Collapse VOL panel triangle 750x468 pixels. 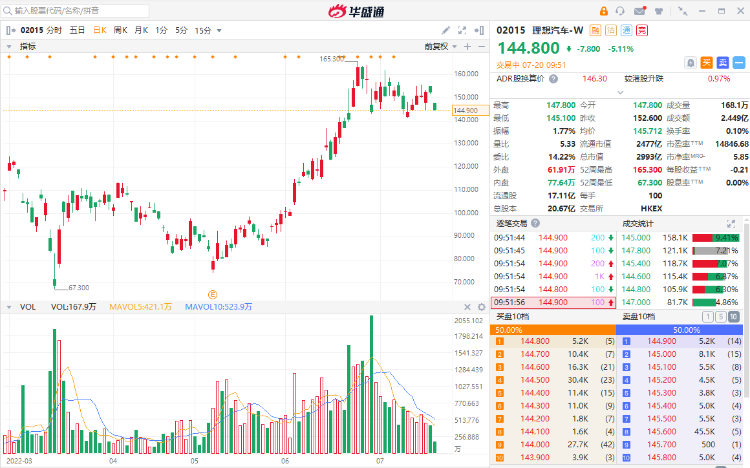pos(9,307)
